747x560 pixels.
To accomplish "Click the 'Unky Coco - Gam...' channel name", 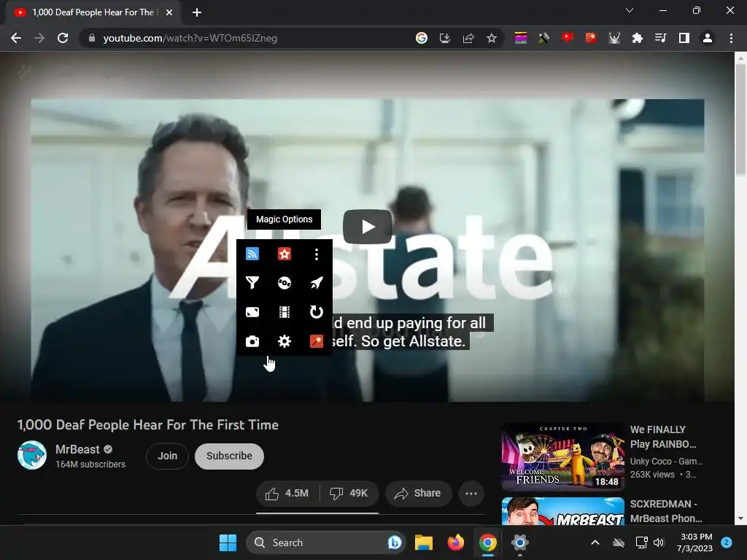I will [x=666, y=461].
